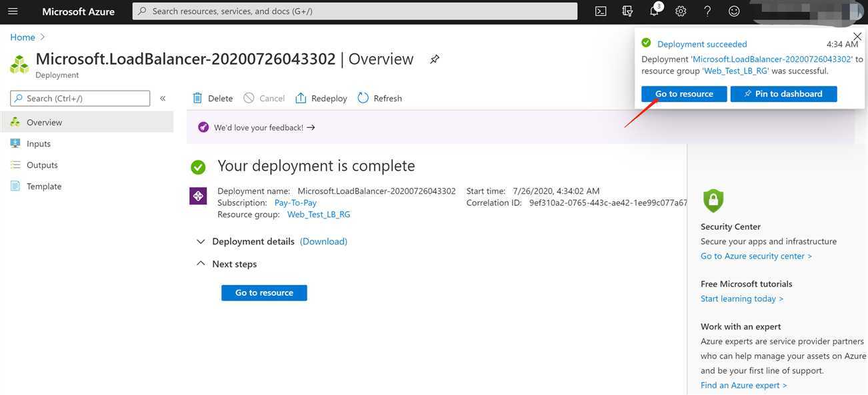Click Go to resource in notification
The width and height of the screenshot is (868, 395).
click(x=684, y=94)
